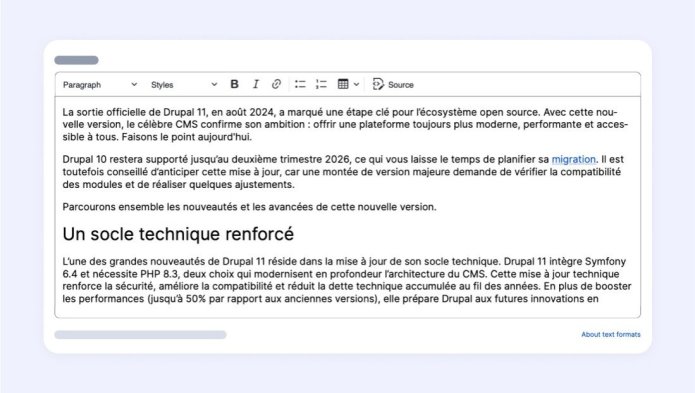Insert a link using the chain icon

tap(276, 84)
